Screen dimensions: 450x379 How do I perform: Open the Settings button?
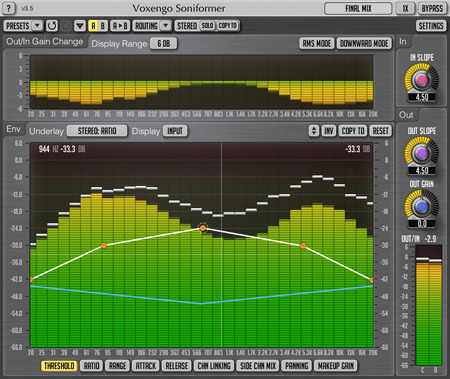(431, 26)
